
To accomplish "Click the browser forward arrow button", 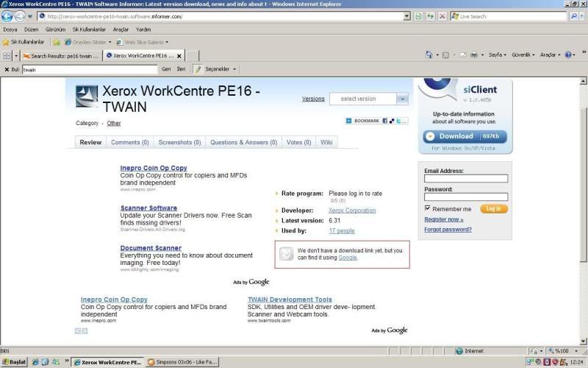I will click(20, 16).
